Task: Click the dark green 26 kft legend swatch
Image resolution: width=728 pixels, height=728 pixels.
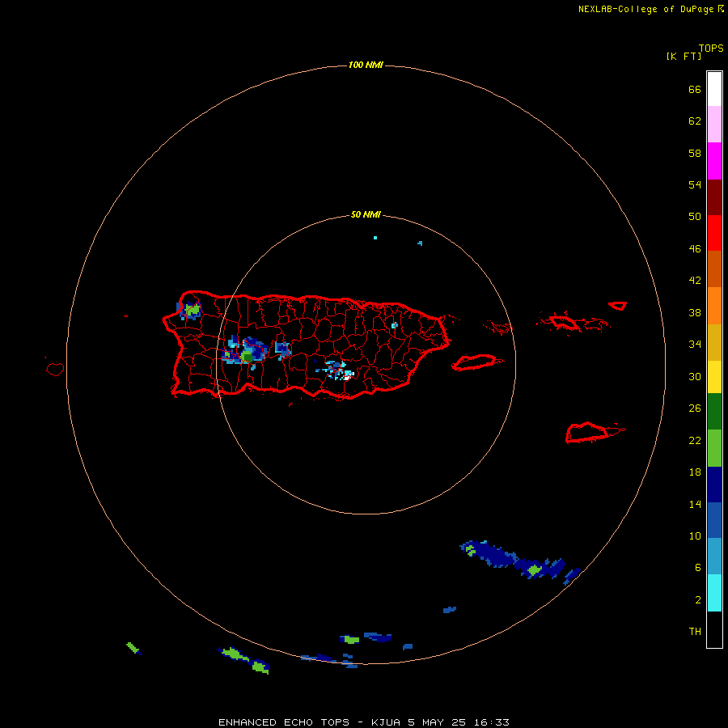Action: click(714, 412)
